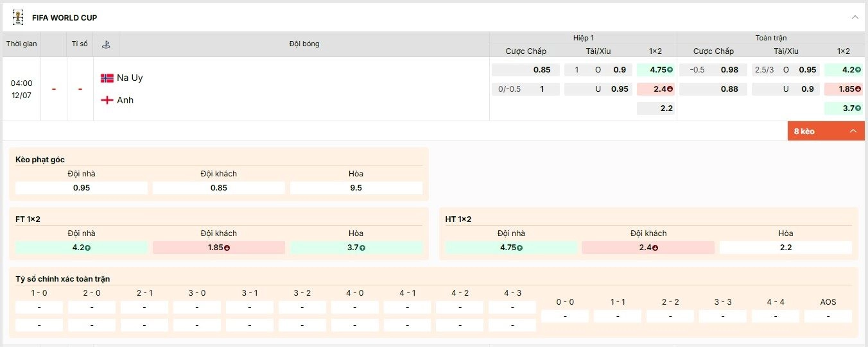Choose FT 1×2 panel Đội nhà 4.2
The width and height of the screenshot is (868, 347).
pos(82,248)
